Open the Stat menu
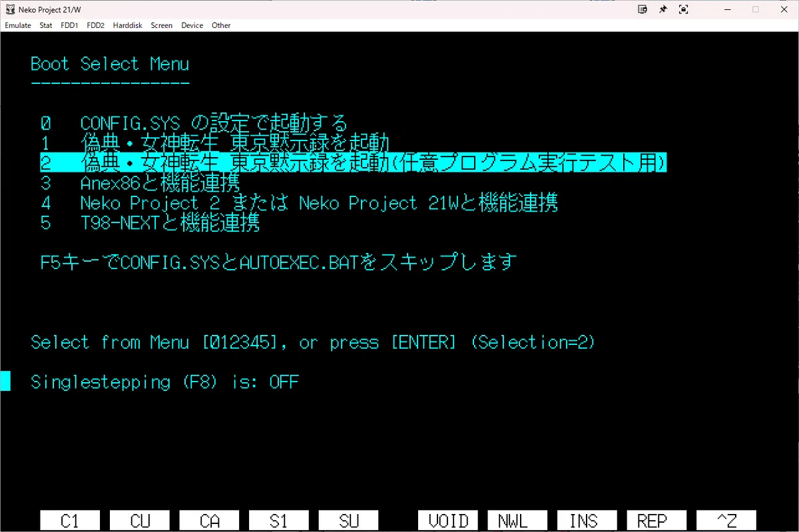The height and width of the screenshot is (532, 799). click(x=45, y=25)
